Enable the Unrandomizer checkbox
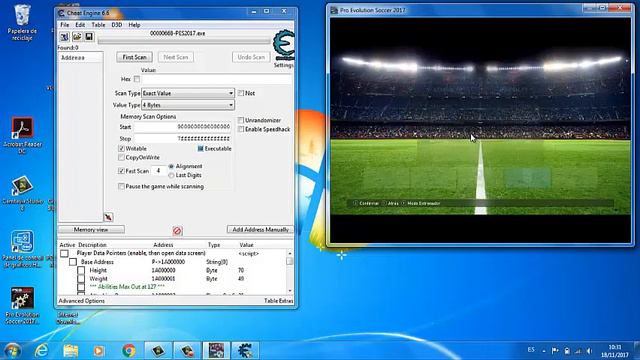The width and height of the screenshot is (640, 360). coord(241,120)
